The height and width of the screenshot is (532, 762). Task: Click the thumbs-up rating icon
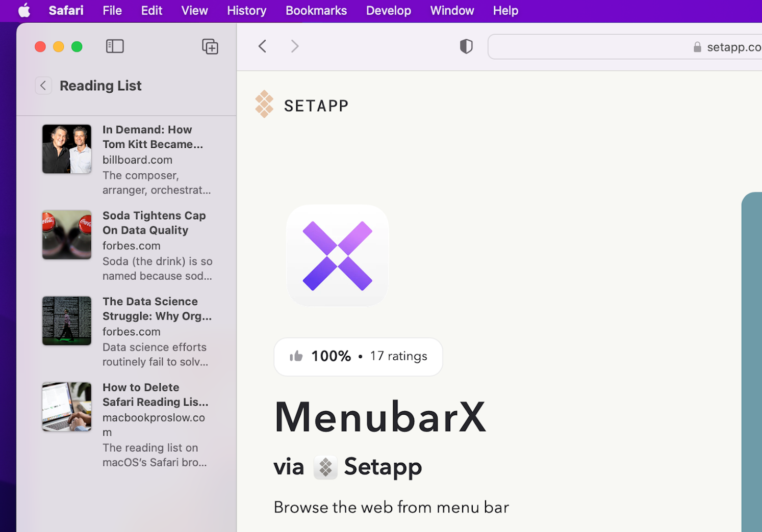coord(297,356)
